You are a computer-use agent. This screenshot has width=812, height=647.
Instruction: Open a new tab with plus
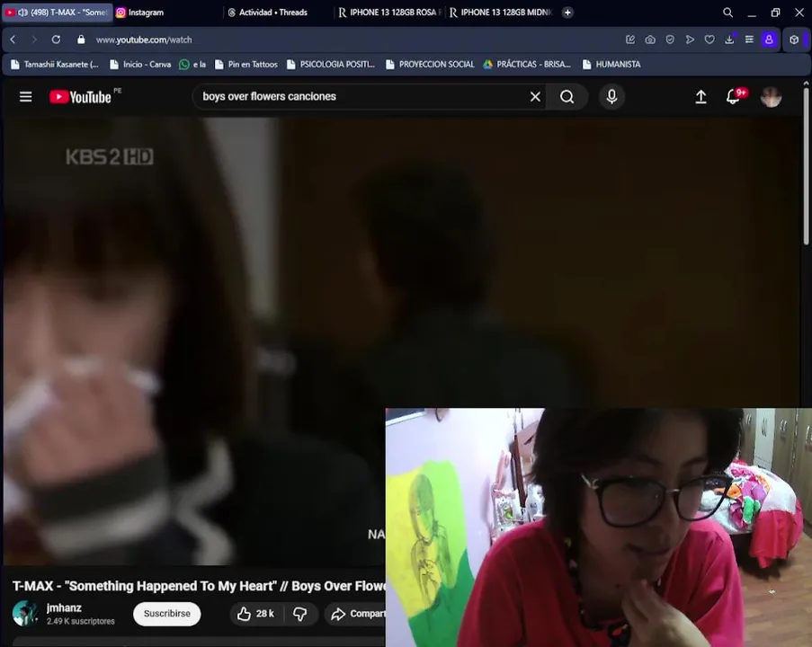(x=567, y=13)
